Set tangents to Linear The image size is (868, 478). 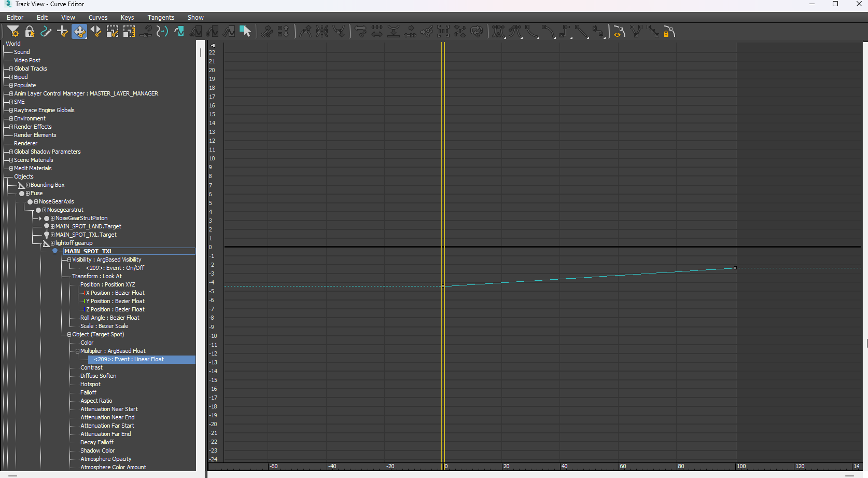pyautogui.click(x=581, y=32)
